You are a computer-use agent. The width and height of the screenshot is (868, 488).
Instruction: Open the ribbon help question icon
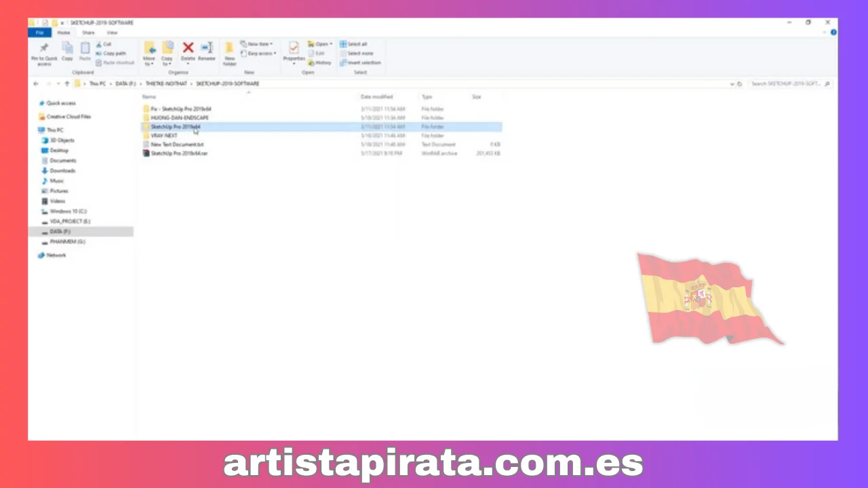click(x=833, y=32)
